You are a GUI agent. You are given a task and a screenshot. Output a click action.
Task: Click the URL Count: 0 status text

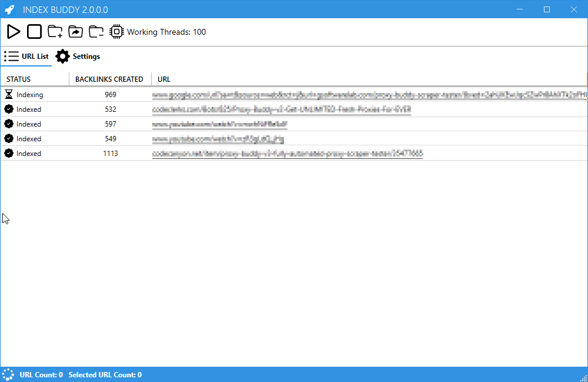41,374
